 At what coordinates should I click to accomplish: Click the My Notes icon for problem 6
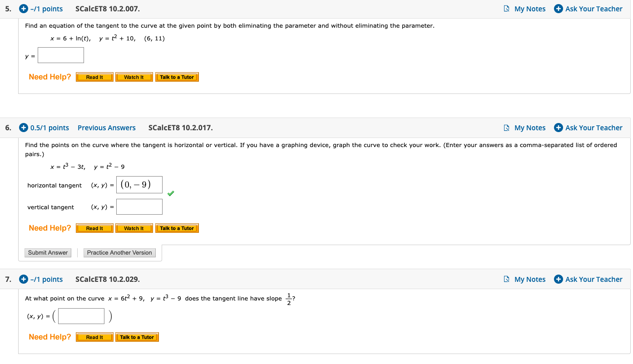pos(507,128)
